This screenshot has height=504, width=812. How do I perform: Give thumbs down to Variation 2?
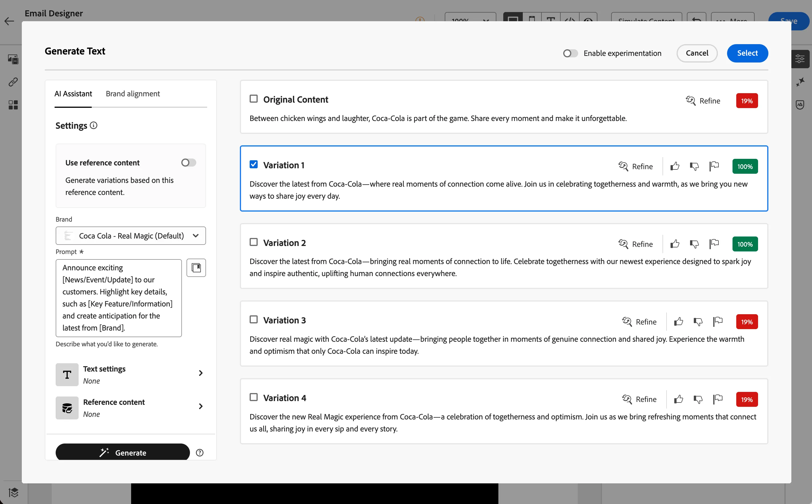point(694,244)
